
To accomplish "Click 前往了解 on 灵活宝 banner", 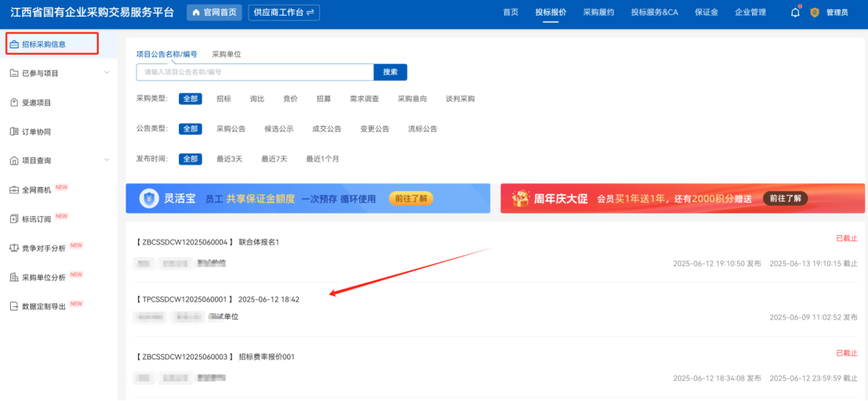I will [x=411, y=199].
